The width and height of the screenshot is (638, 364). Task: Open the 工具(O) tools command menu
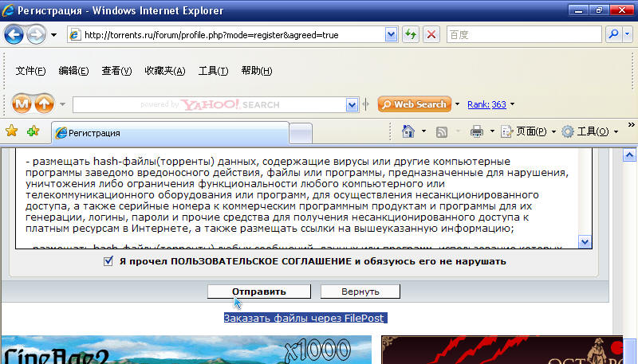tap(589, 131)
